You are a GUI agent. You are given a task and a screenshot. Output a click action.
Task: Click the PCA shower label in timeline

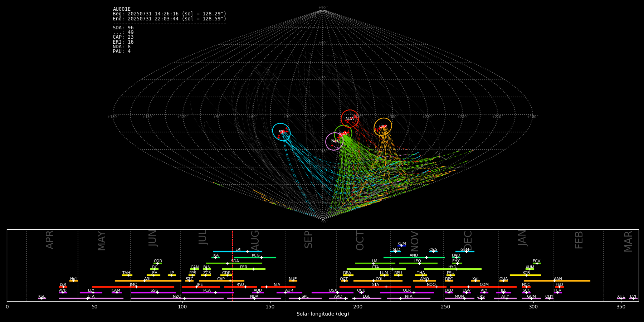[207, 291]
